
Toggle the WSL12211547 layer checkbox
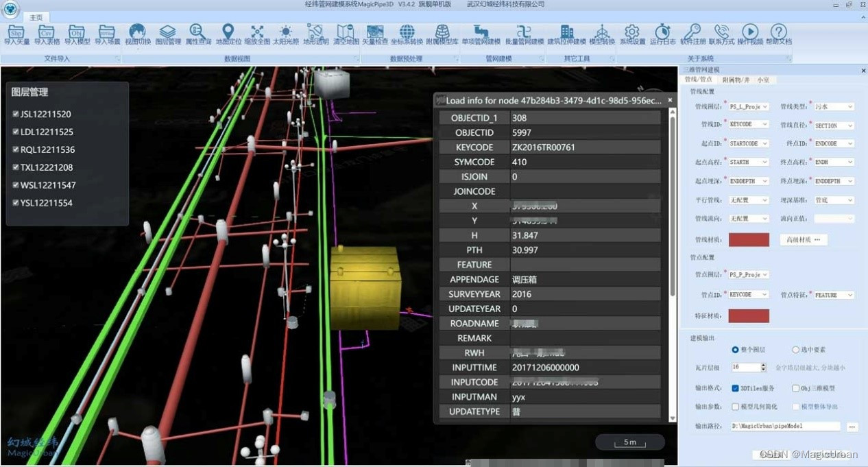[16, 185]
